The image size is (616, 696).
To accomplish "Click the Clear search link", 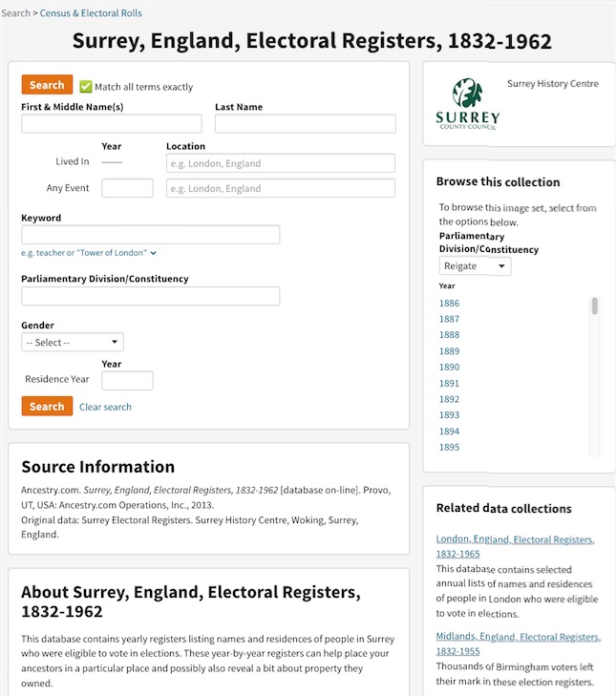I will [105, 407].
